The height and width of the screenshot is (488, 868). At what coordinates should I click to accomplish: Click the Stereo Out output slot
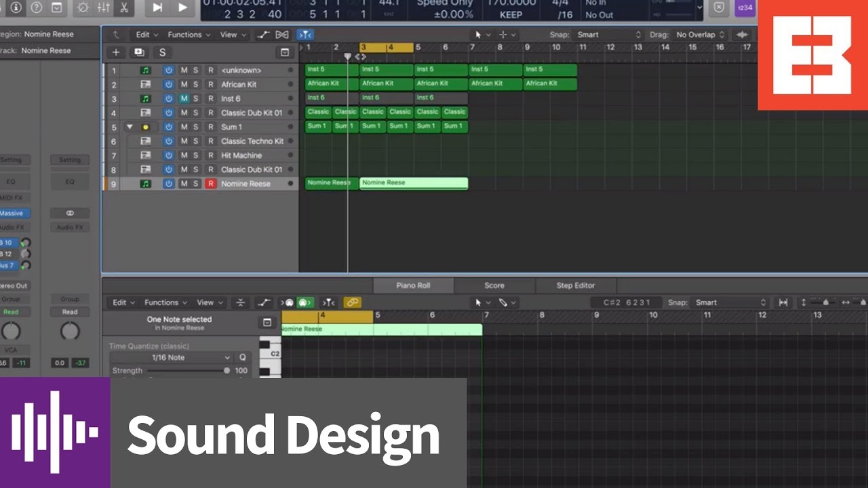coord(14,286)
